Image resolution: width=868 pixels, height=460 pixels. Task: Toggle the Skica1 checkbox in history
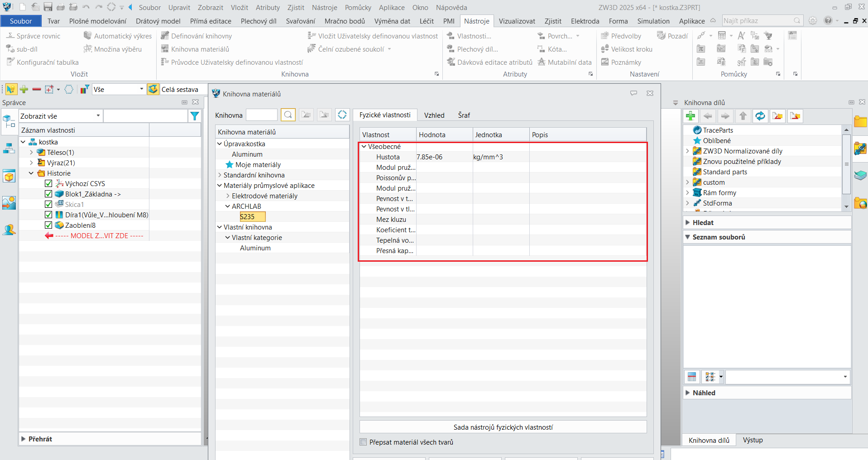(x=48, y=205)
